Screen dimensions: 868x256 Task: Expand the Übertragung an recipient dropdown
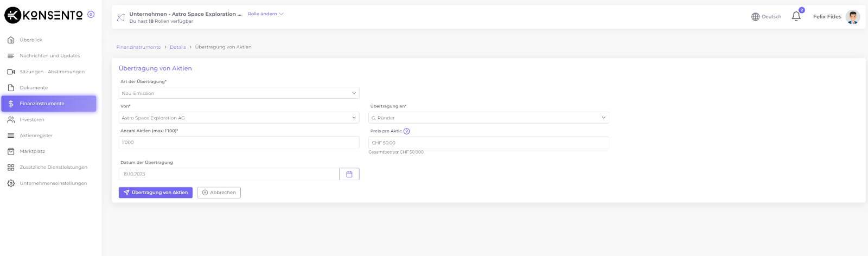pyautogui.click(x=488, y=118)
